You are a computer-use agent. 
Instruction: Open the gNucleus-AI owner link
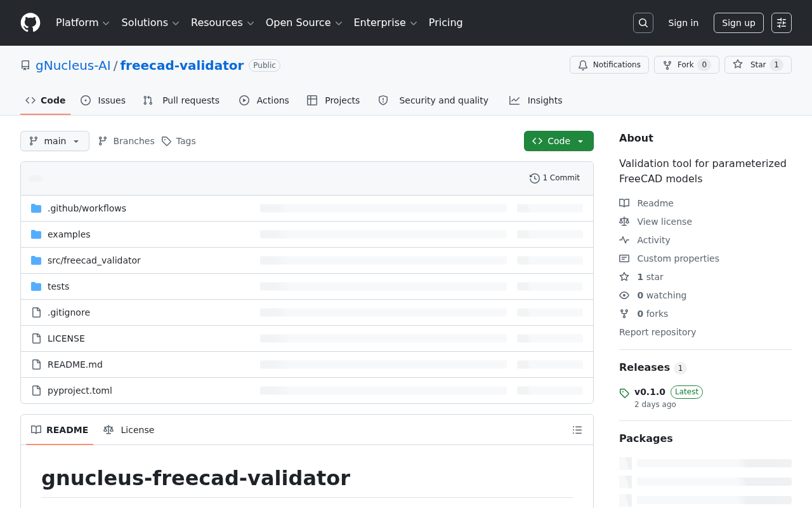(73, 65)
